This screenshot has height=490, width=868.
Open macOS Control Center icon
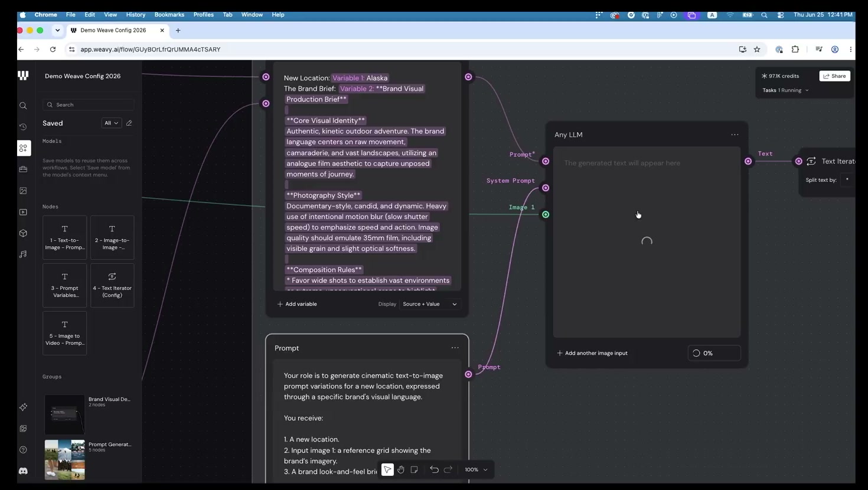pos(781,15)
